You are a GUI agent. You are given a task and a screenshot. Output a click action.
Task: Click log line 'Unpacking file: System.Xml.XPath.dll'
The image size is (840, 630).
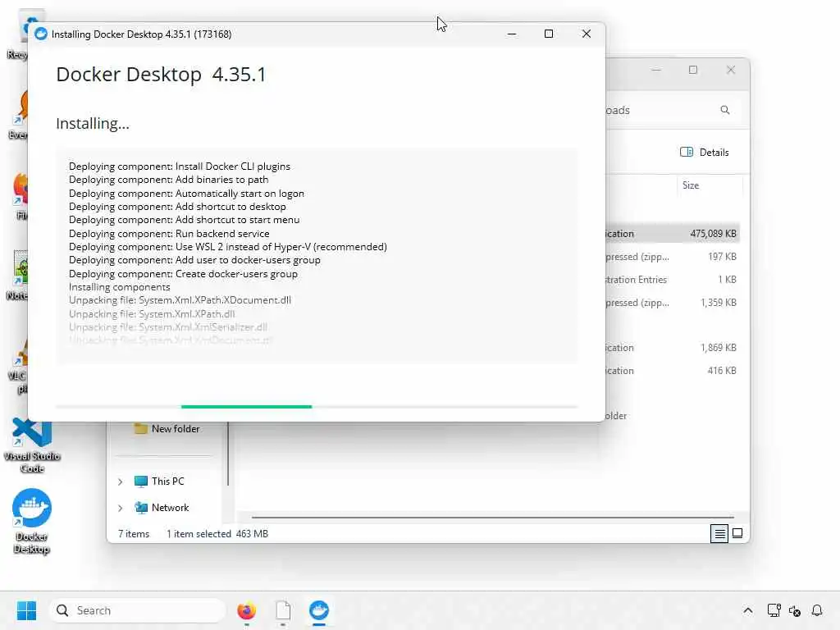[152, 314]
